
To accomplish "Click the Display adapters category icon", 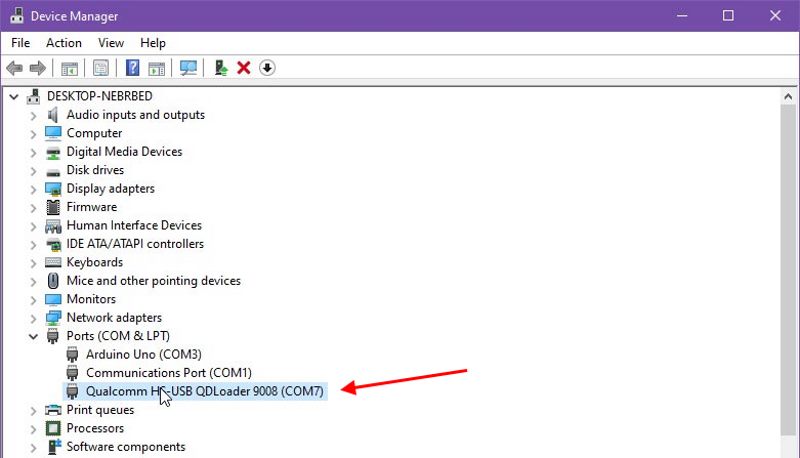I will click(53, 189).
